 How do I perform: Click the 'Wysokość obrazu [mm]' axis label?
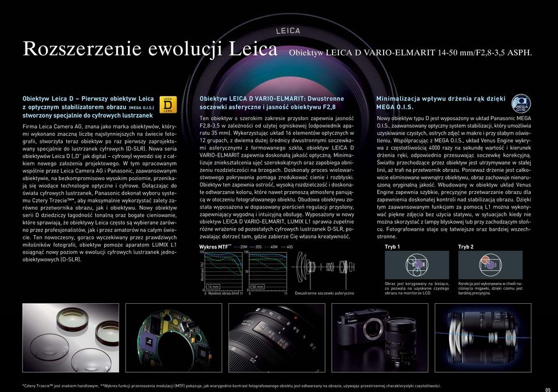click(223, 293)
